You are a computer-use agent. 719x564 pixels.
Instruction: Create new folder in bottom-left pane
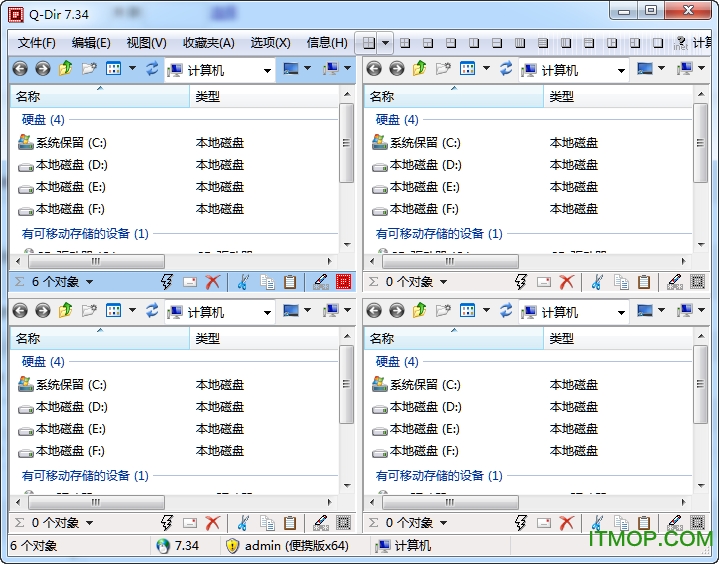89,311
